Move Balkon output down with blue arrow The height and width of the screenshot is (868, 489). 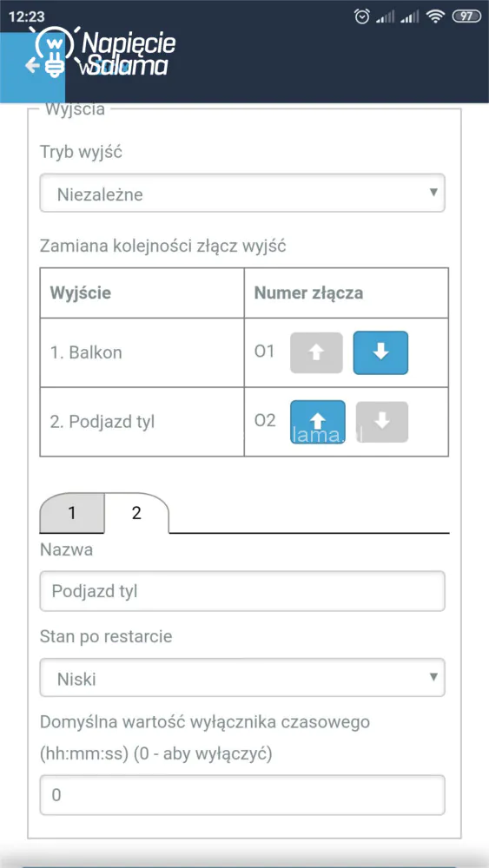[x=380, y=352]
